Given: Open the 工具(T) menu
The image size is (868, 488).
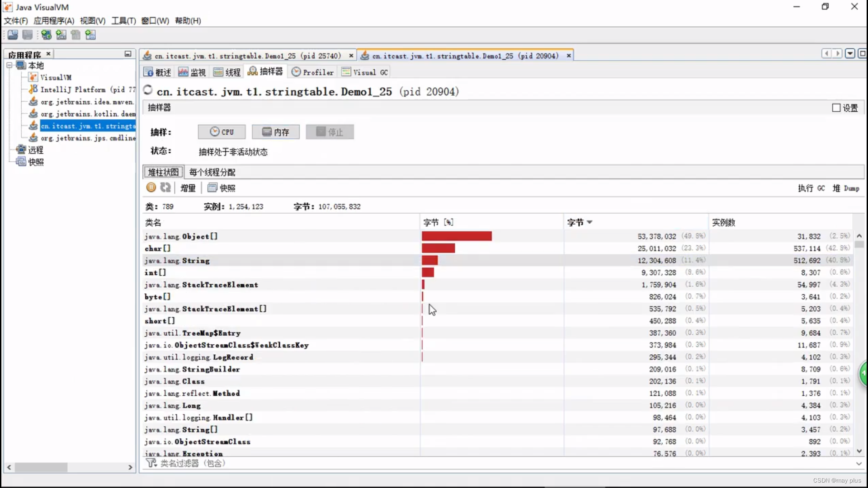Looking at the screenshot, I should 123,21.
